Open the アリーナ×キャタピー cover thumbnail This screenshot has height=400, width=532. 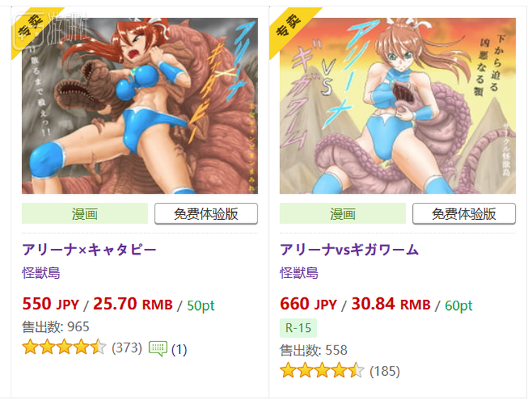(x=140, y=106)
